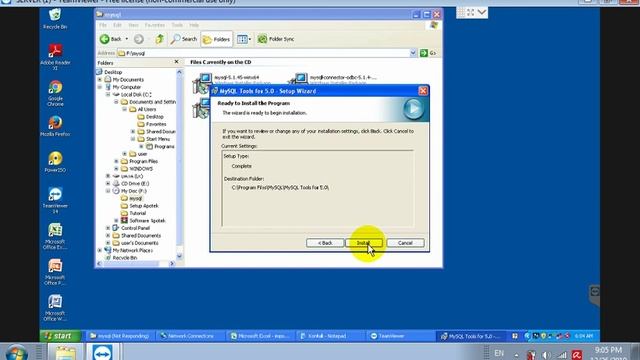Screen dimensions: 640x360
Task: Open the Recycle Bin desktop icon
Action: click(55, 18)
